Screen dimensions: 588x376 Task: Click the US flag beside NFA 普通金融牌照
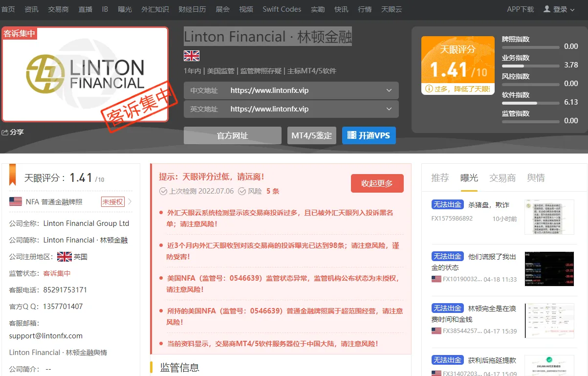pos(16,201)
